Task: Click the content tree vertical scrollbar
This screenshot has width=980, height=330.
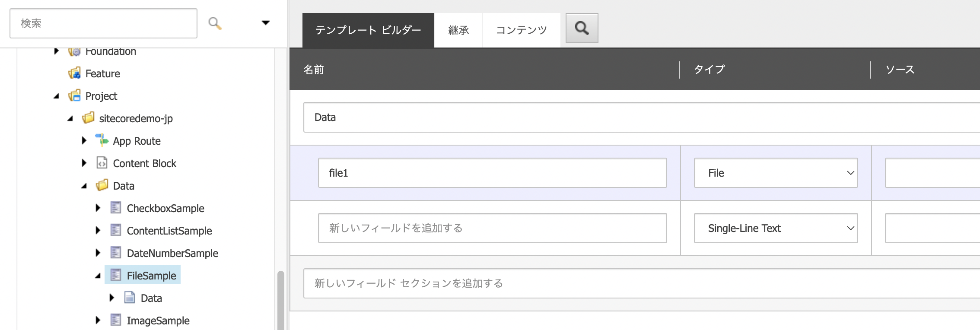Action: click(280, 300)
